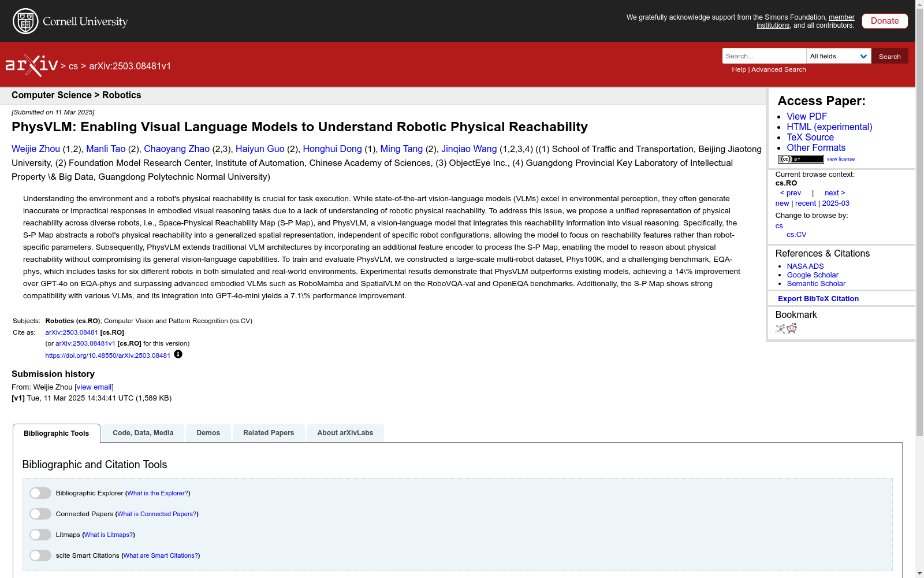Open the doi.org DOI link
924x578 pixels.
tap(108, 355)
